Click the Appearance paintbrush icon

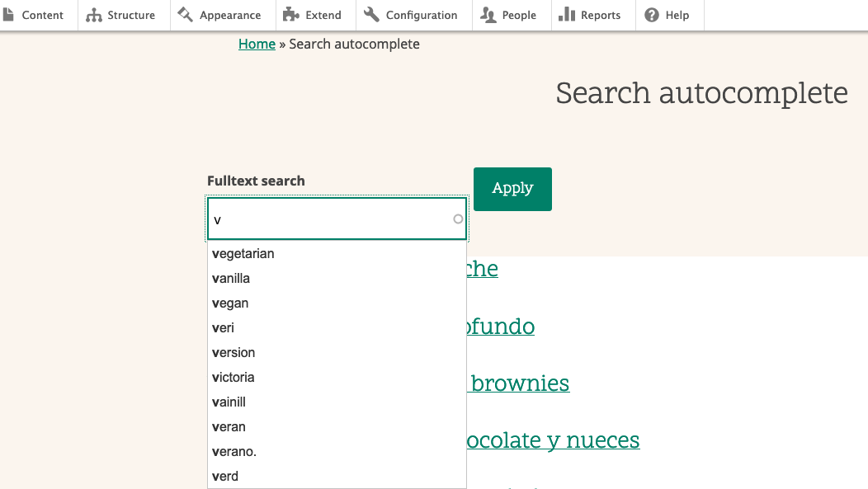pos(186,15)
